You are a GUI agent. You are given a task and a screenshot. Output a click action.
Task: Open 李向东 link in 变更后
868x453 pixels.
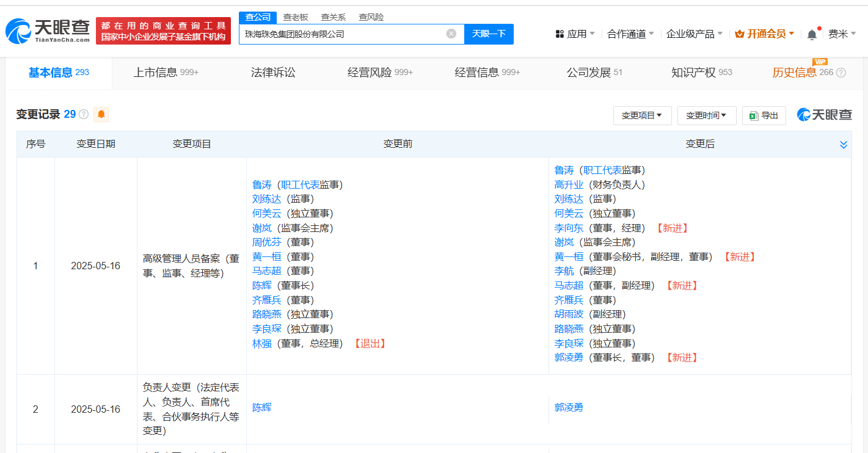tap(569, 228)
